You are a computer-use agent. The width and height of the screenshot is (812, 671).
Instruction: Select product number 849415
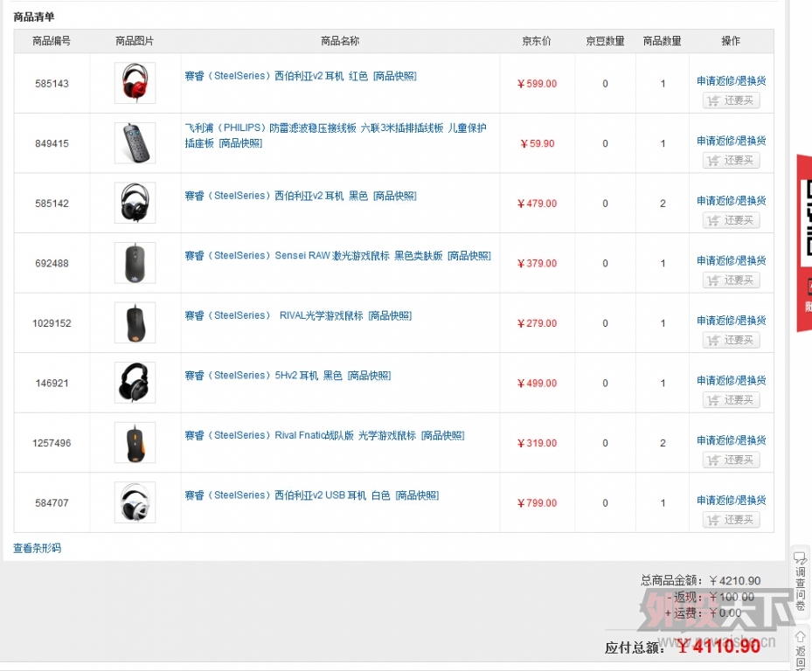(x=52, y=144)
